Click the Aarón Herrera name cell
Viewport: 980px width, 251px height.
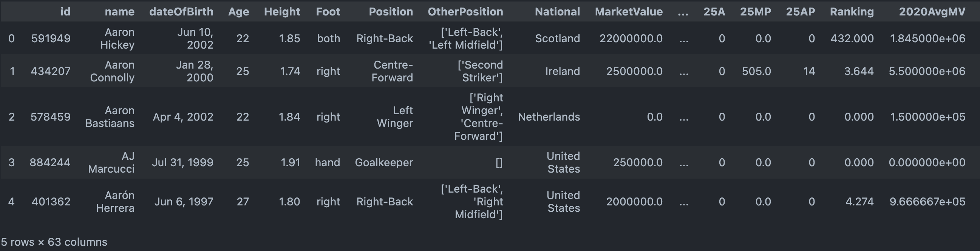pyautogui.click(x=115, y=202)
